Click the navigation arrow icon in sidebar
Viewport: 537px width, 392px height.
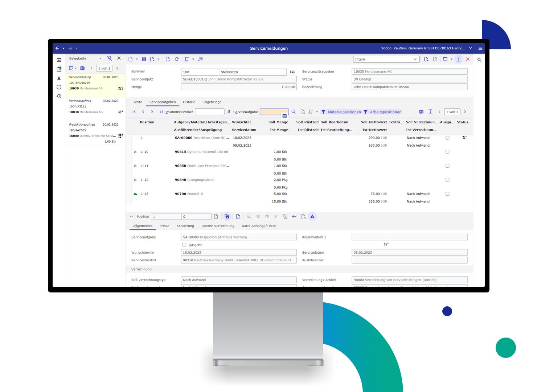(59, 78)
